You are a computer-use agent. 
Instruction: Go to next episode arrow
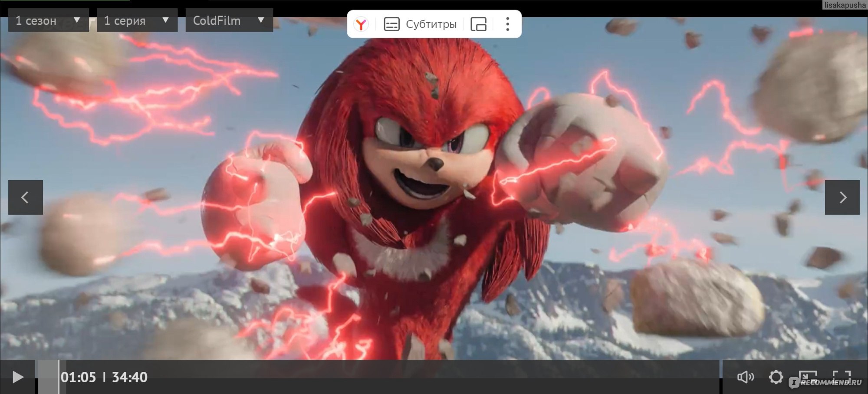point(842,197)
